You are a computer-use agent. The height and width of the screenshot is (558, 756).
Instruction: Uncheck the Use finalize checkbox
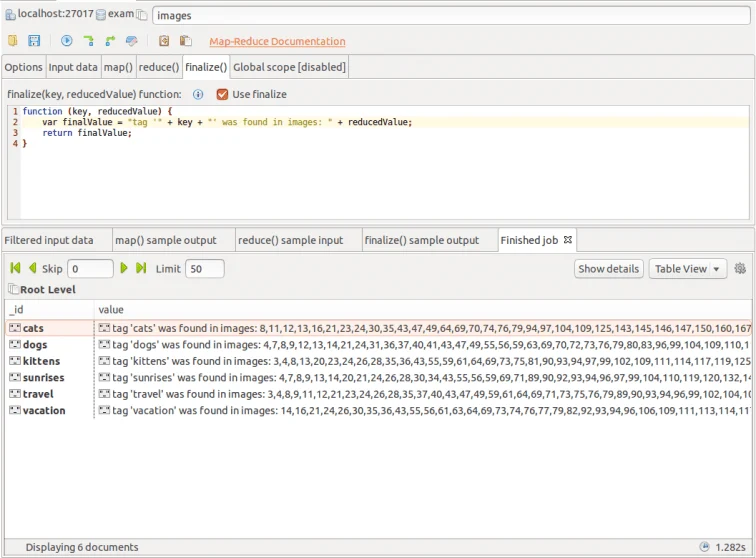[x=222, y=94]
